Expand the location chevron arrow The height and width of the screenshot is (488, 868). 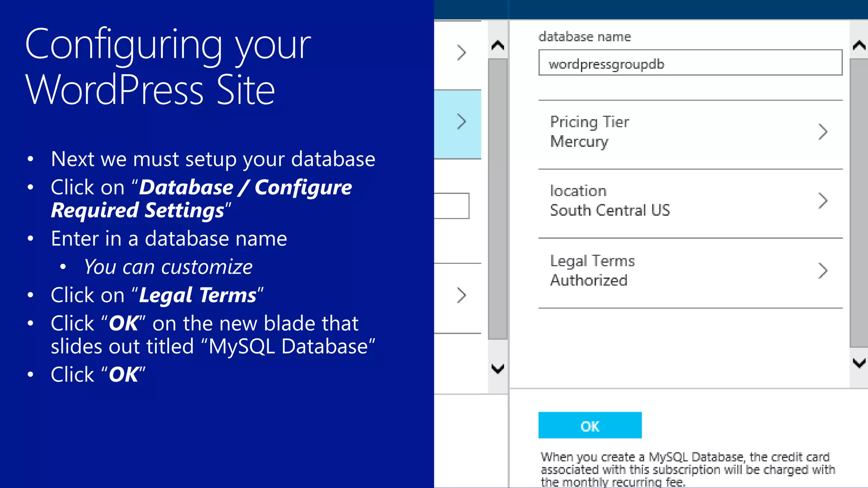[823, 201]
